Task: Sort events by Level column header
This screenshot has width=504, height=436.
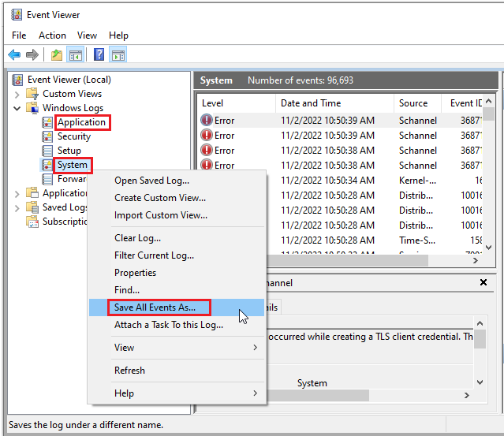Action: pos(237,103)
